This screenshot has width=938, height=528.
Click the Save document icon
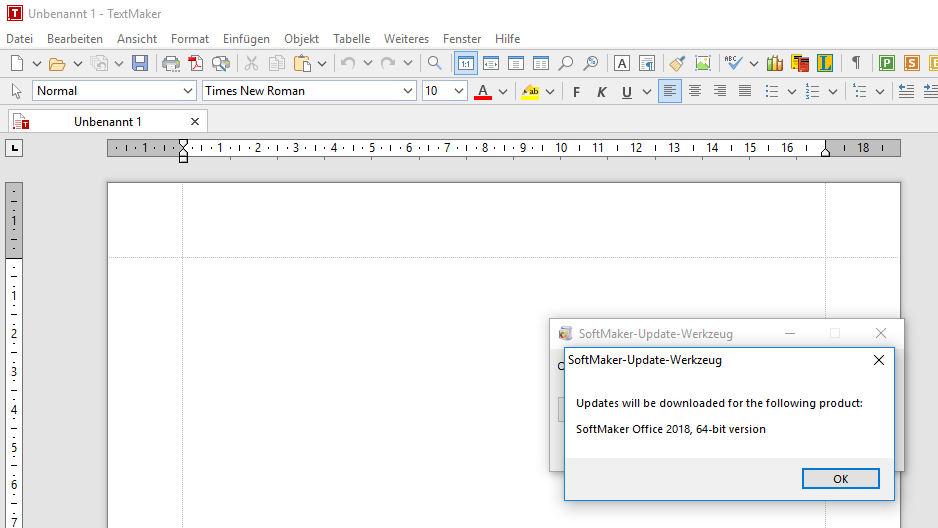[140, 63]
